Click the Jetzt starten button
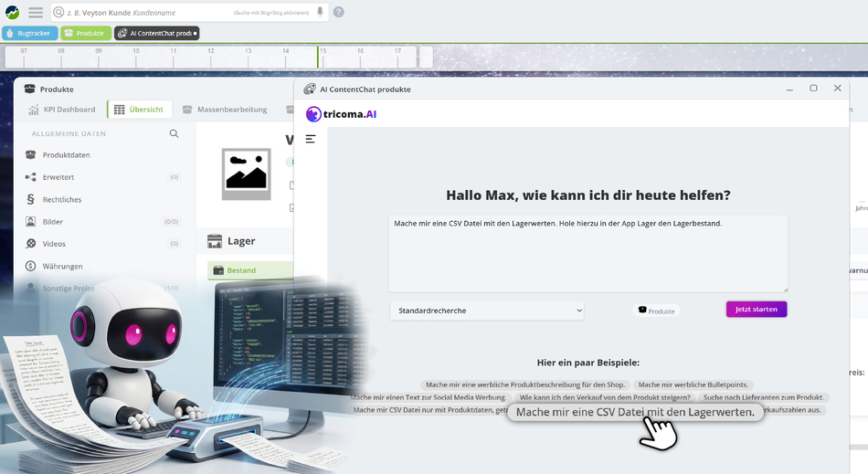 757,310
